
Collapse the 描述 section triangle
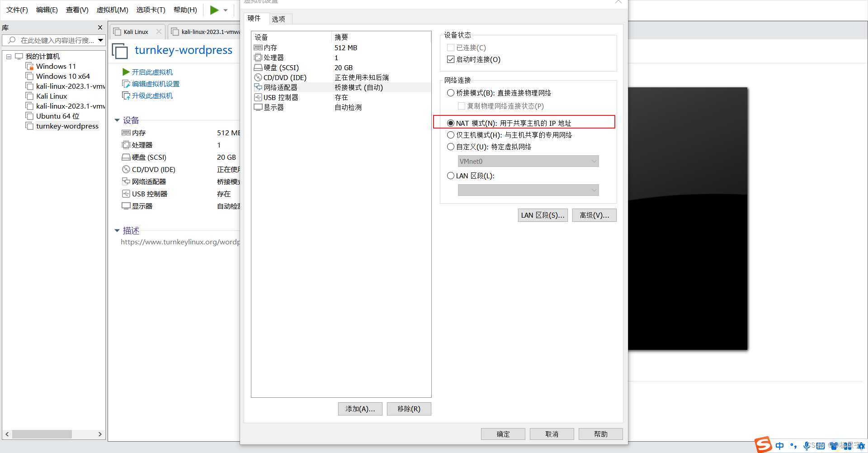pos(117,231)
